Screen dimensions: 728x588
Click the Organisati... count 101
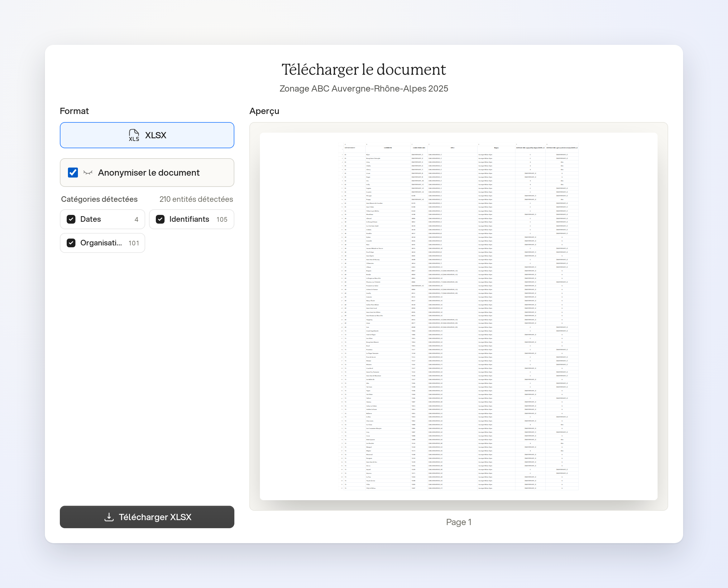coord(133,243)
